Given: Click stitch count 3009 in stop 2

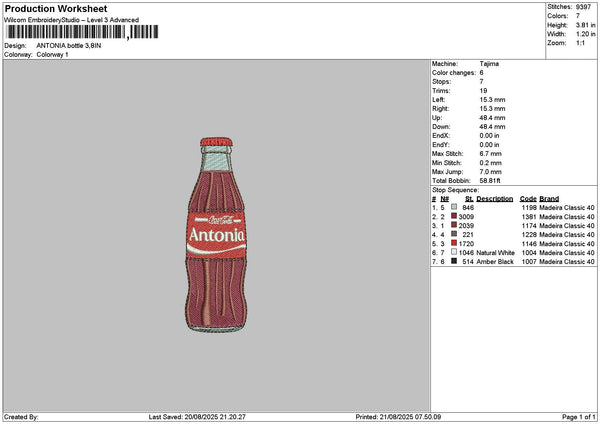Looking at the screenshot, I should pos(466,217).
